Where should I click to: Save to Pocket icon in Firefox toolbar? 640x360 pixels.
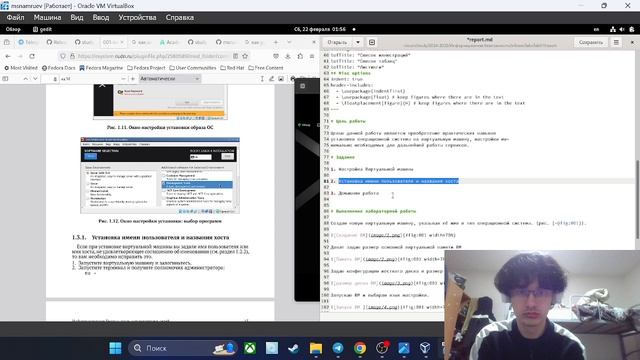click(x=276, y=56)
